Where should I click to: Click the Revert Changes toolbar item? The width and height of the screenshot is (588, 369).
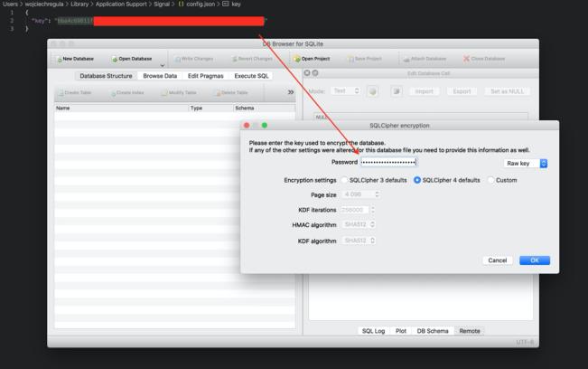(252, 59)
